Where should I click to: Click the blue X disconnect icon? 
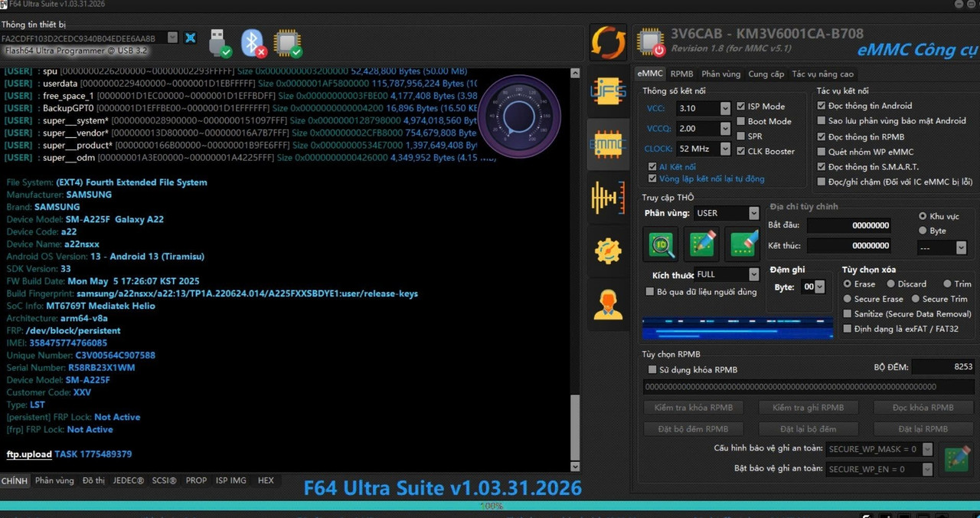pyautogui.click(x=191, y=38)
